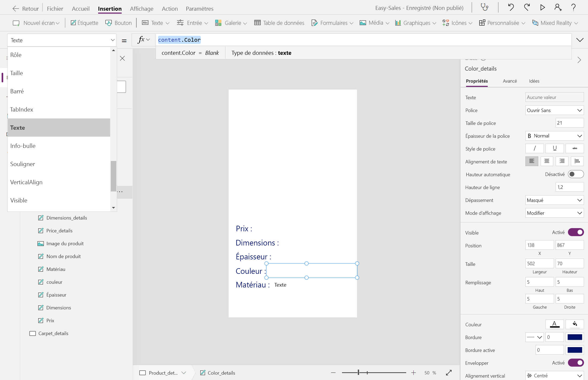The height and width of the screenshot is (380, 588).
Task: Open the Fichier menu
Action: coord(55,9)
